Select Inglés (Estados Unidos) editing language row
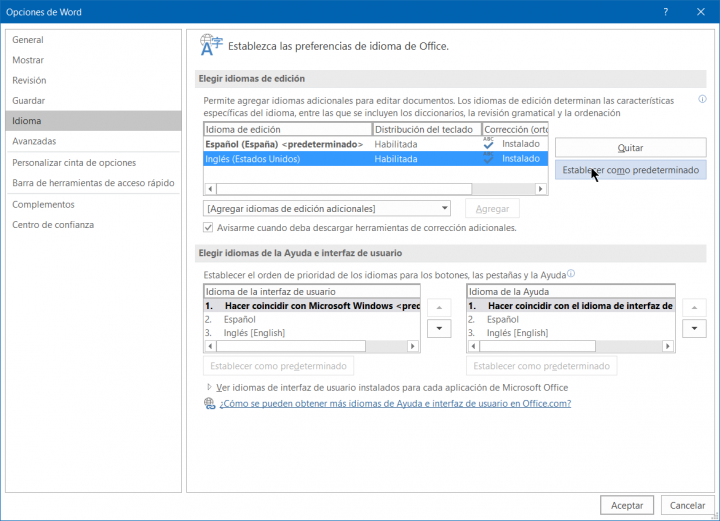720x521 pixels. pyautogui.click(x=376, y=159)
